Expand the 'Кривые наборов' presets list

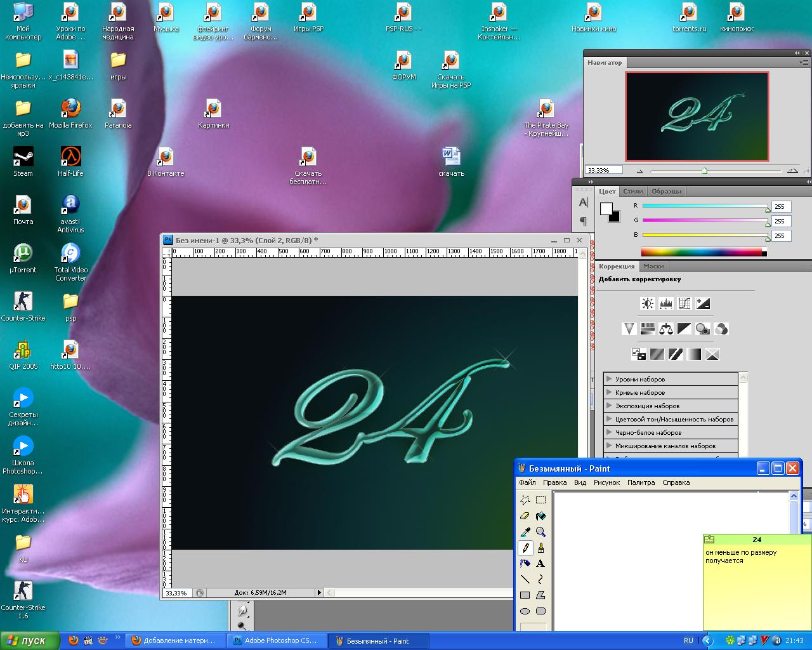609,392
